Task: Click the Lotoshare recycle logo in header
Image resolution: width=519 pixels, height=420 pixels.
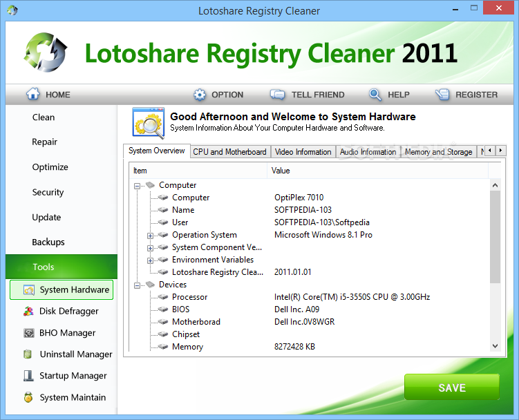Action: pos(46,52)
